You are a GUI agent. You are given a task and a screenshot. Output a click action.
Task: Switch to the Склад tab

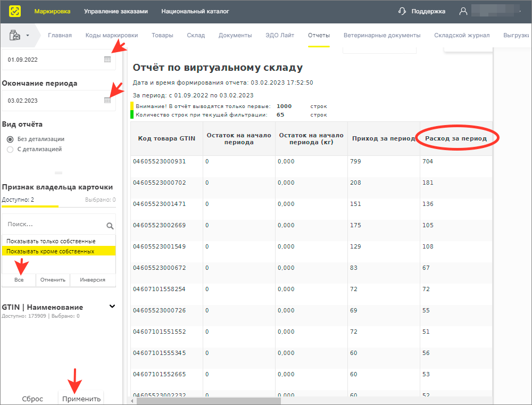[x=196, y=35]
